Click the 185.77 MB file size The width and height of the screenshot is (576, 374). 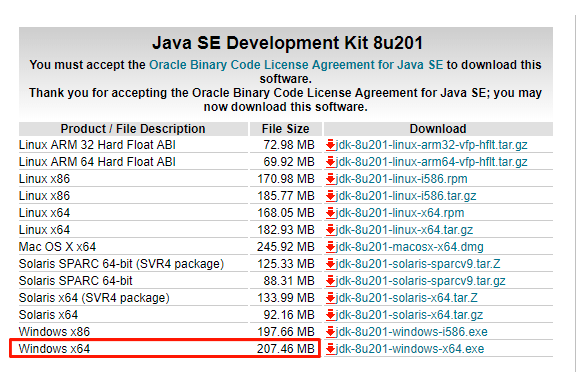286,196
